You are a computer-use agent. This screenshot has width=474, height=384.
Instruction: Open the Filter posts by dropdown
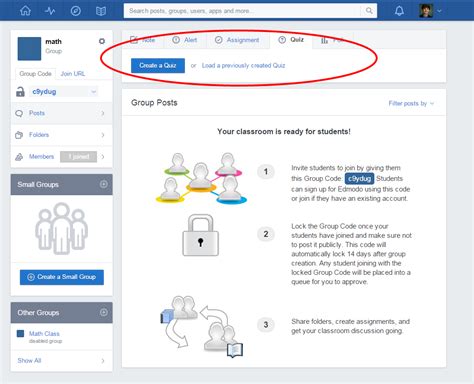point(411,103)
